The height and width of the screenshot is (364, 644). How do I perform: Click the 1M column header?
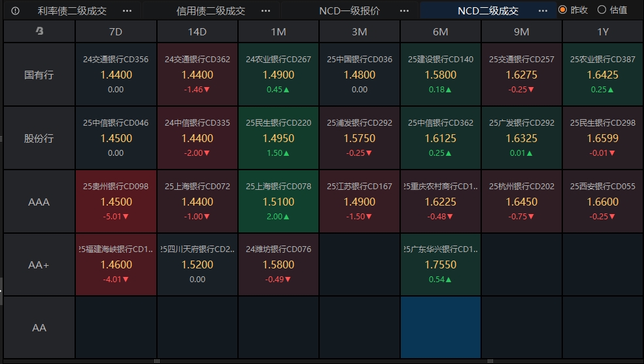(x=279, y=31)
